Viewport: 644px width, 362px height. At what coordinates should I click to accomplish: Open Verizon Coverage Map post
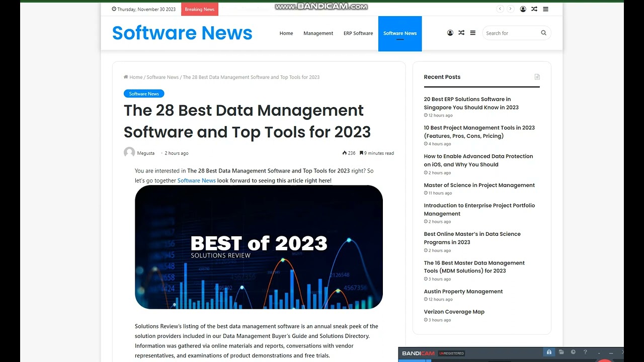(x=454, y=312)
